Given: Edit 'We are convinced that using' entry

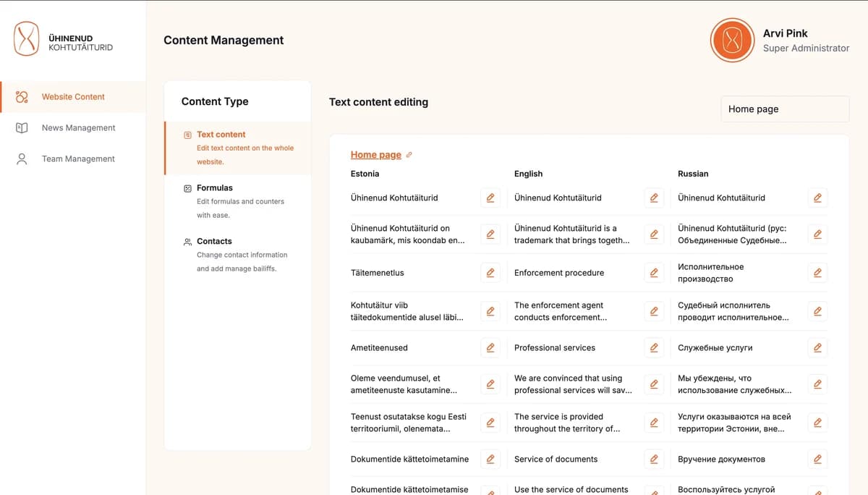Looking at the screenshot, I should pos(654,384).
